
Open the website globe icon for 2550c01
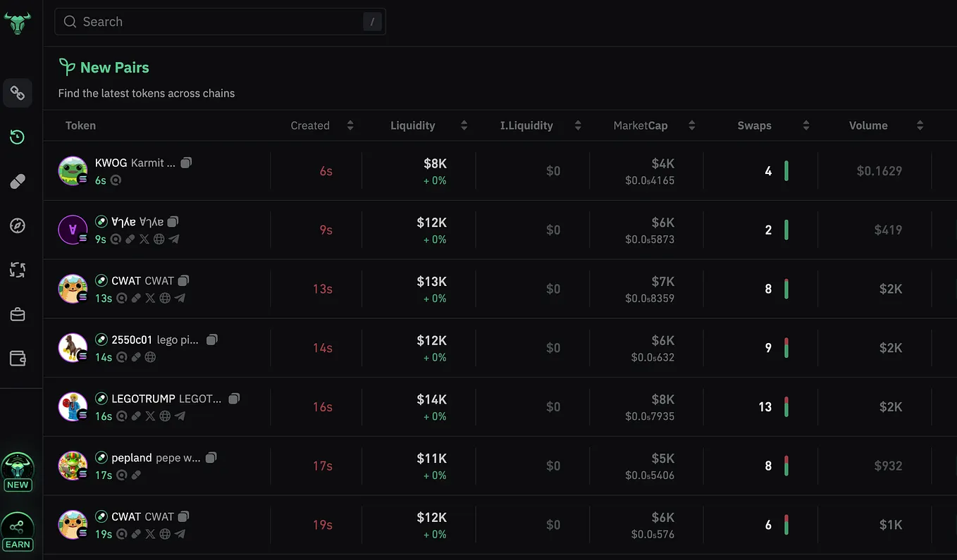click(150, 357)
